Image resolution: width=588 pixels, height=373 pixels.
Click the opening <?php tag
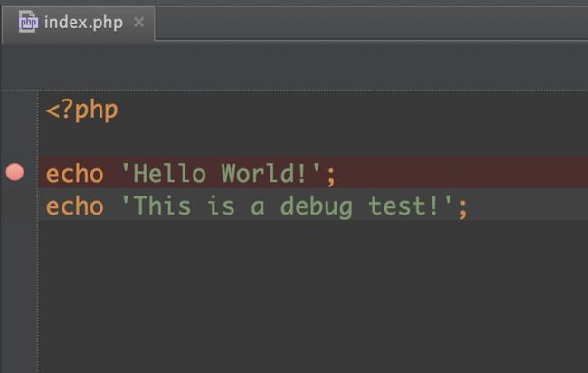click(82, 110)
